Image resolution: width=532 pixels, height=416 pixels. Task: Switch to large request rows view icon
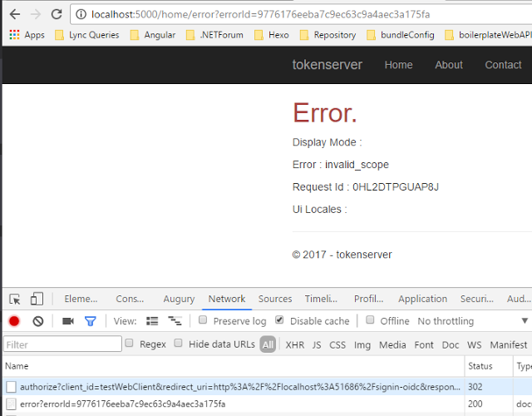pyautogui.click(x=152, y=321)
